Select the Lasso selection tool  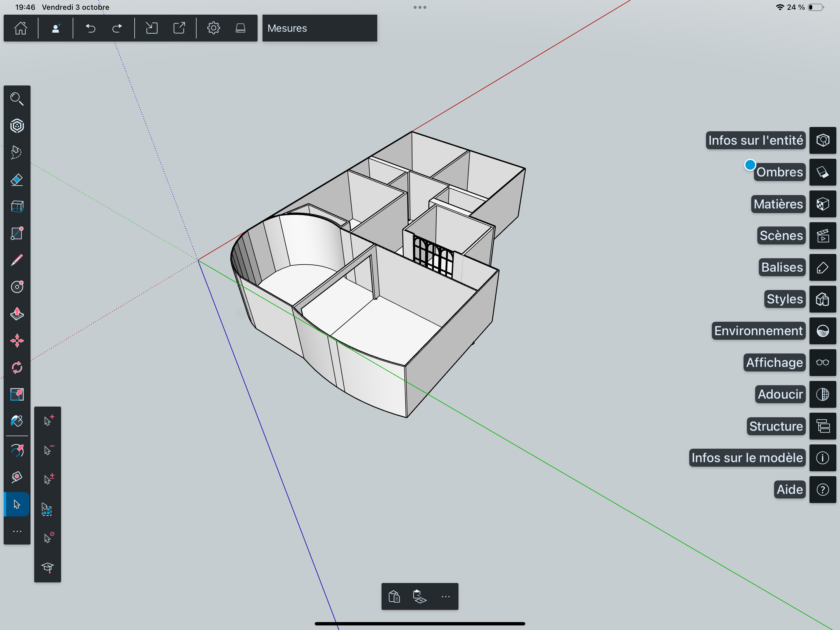click(x=17, y=152)
